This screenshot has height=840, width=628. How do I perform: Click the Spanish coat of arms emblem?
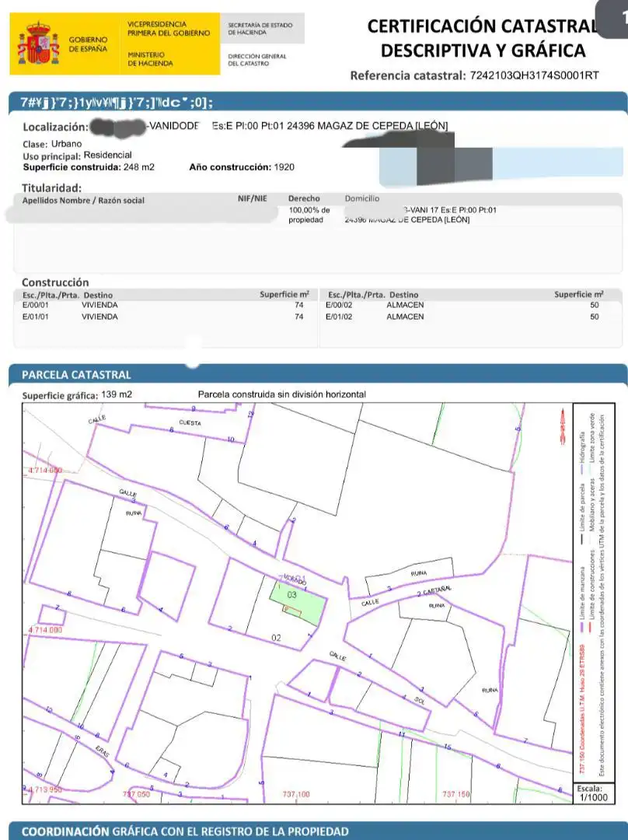tap(38, 44)
